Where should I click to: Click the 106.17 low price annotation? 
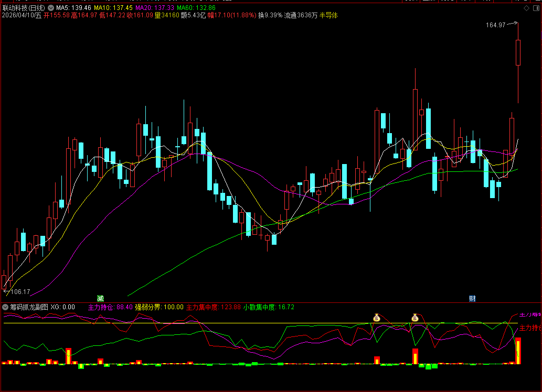click(20, 292)
